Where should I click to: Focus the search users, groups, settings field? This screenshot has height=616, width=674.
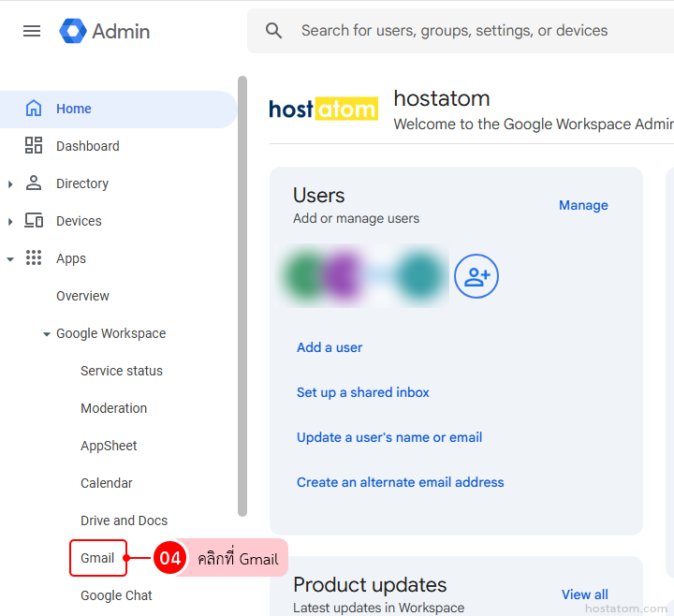[461, 31]
